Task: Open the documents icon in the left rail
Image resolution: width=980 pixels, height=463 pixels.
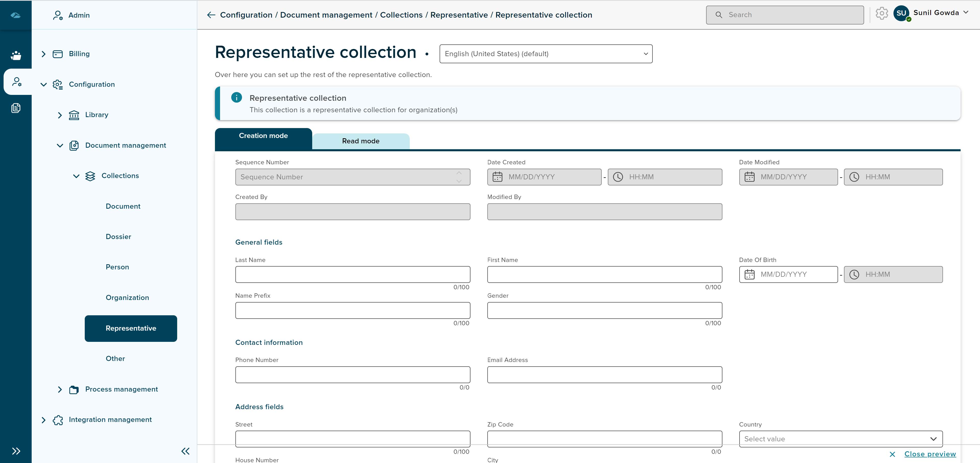Action: pyautogui.click(x=16, y=108)
